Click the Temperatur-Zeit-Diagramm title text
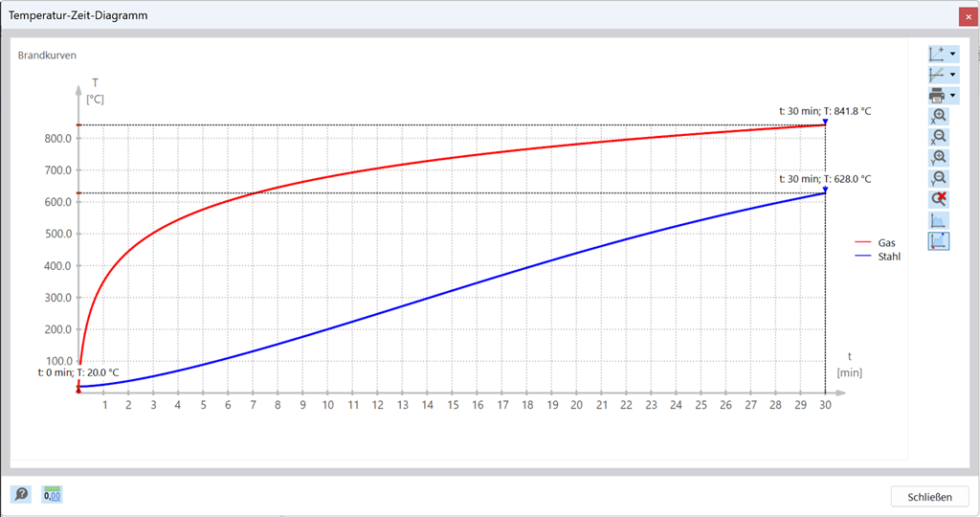The image size is (980, 517). click(78, 15)
